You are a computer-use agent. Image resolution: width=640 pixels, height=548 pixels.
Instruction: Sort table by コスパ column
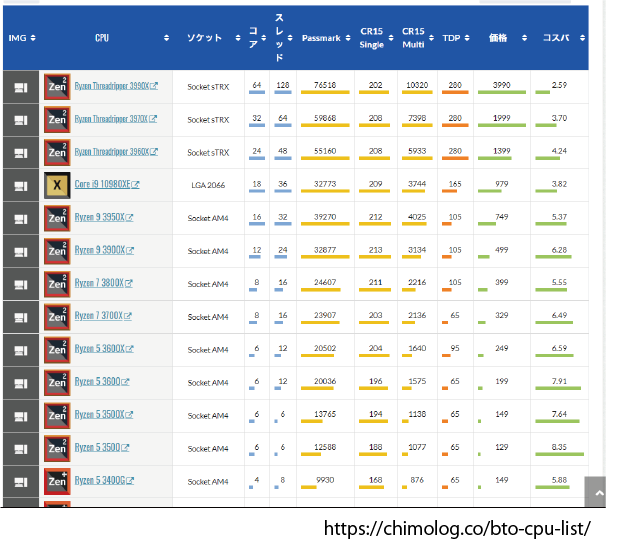(582, 38)
